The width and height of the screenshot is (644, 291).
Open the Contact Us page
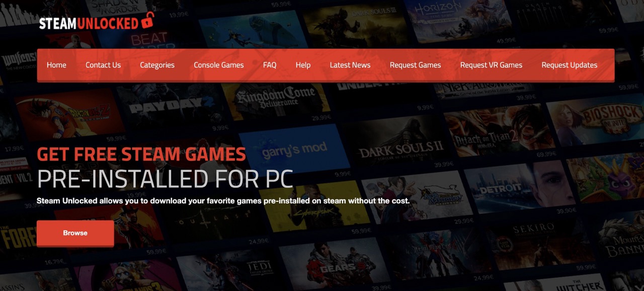click(x=103, y=65)
